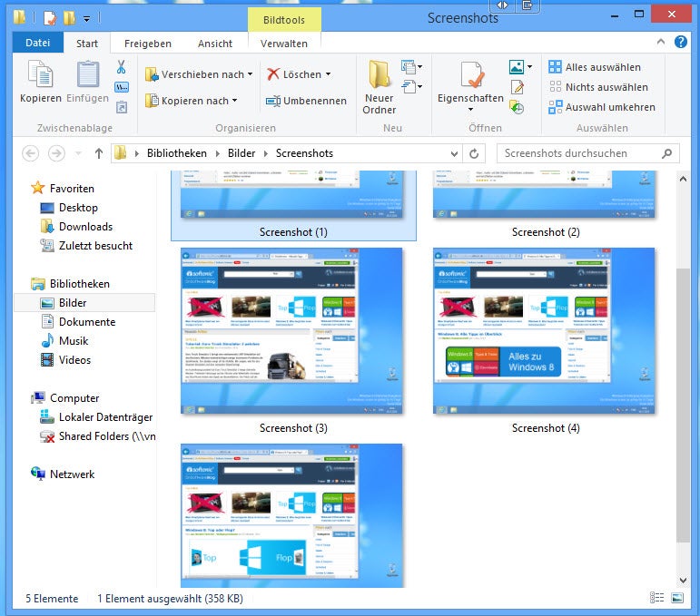Screen dimensions: 700x616
Task: Expand the Löschen dropdown arrow
Action: (x=328, y=74)
